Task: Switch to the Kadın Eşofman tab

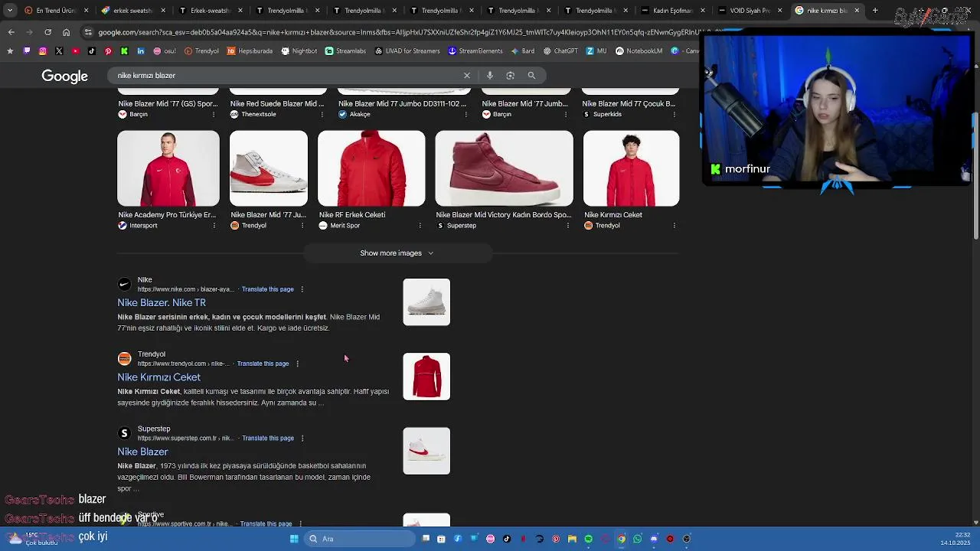Action: (x=671, y=11)
